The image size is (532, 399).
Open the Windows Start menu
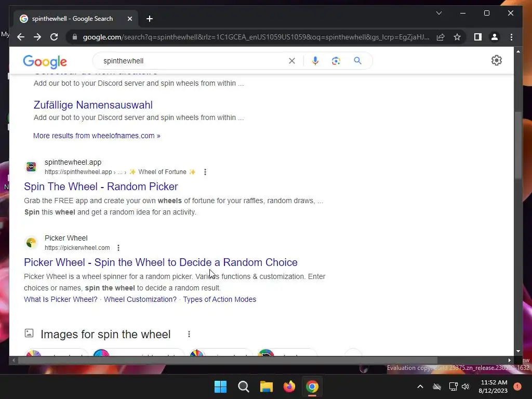tap(220, 387)
